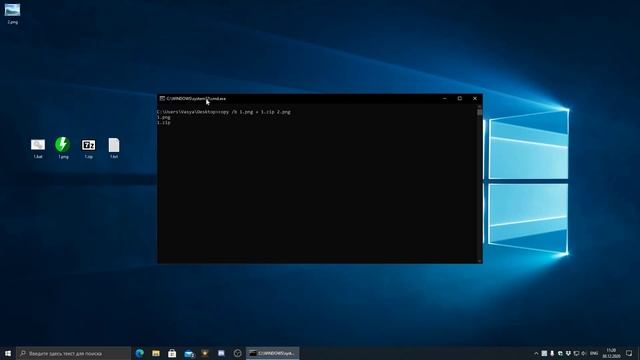This screenshot has width=640, height=360.
Task: Maximize the command prompt window
Action: pyautogui.click(x=460, y=98)
